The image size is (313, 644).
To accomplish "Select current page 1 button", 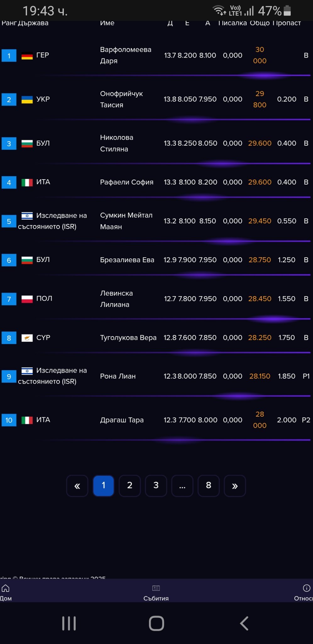I will 103,486.
